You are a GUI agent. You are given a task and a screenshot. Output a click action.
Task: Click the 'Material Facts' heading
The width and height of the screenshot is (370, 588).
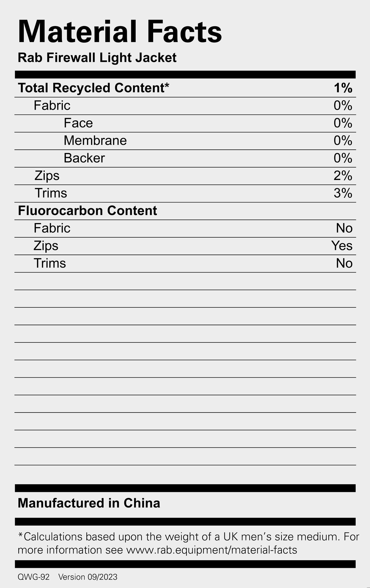point(120,32)
